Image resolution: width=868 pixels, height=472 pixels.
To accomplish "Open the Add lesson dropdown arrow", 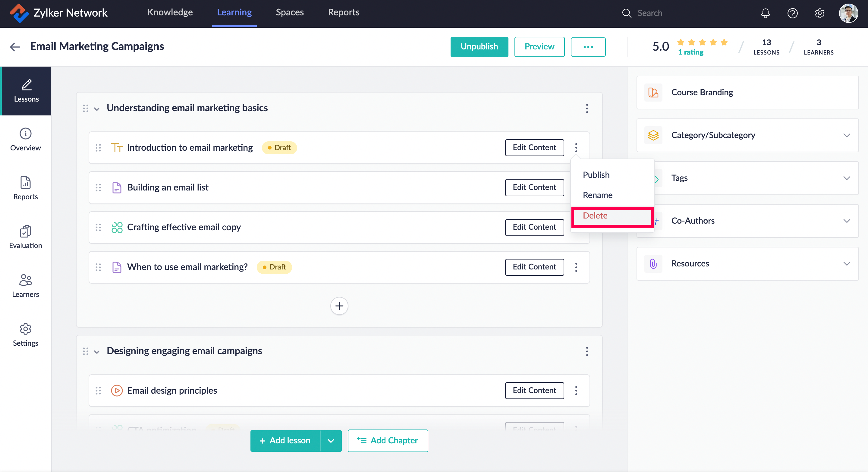I will pos(331,441).
